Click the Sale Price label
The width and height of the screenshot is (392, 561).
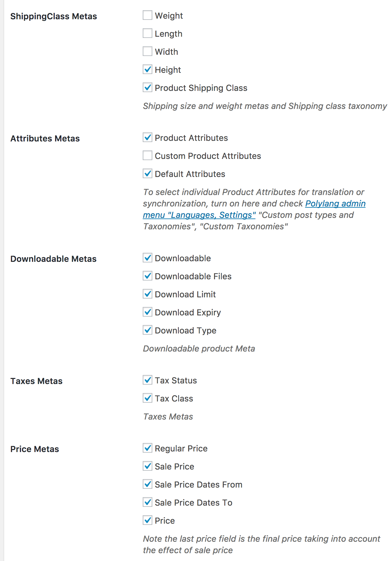pos(174,466)
